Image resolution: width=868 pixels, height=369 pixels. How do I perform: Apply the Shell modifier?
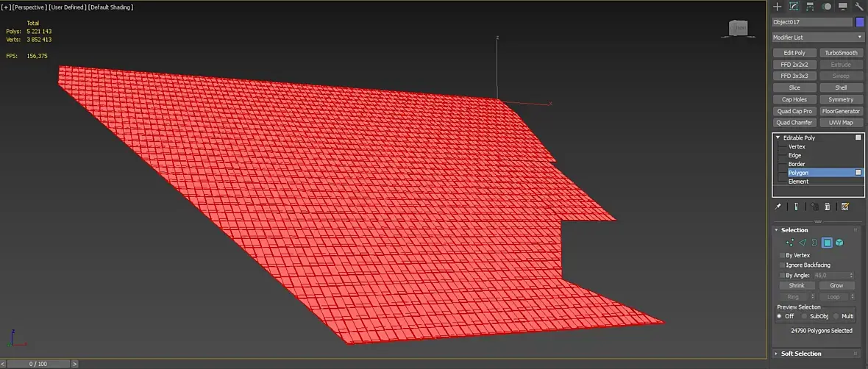841,88
